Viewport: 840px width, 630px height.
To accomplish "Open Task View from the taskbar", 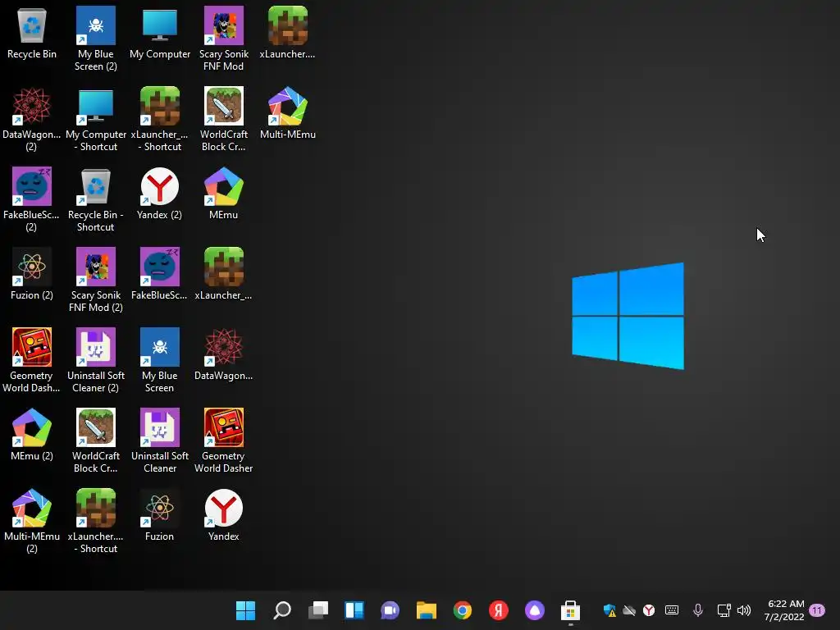I will click(318, 610).
